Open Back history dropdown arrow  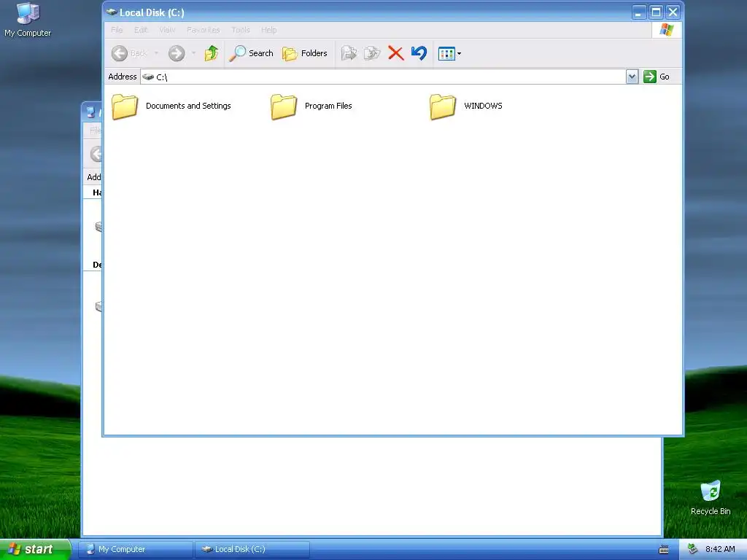(156, 53)
